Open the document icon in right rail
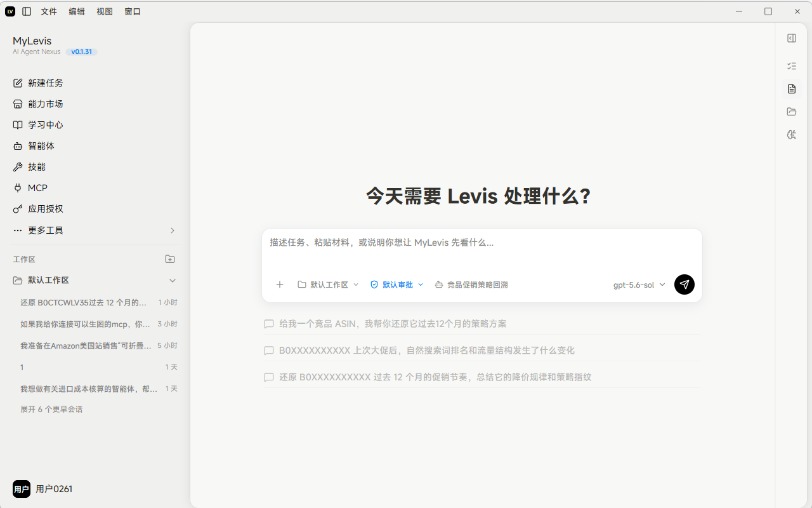The height and width of the screenshot is (508, 812). [792, 89]
